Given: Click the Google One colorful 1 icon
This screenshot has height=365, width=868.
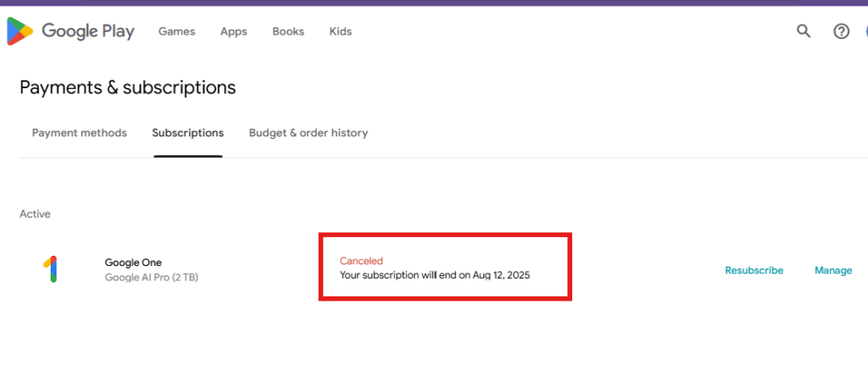Looking at the screenshot, I should (x=50, y=269).
